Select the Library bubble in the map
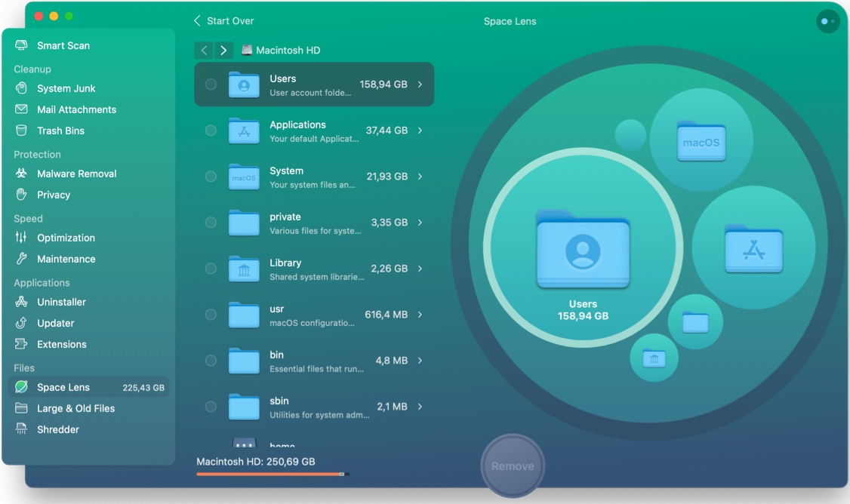 [654, 358]
